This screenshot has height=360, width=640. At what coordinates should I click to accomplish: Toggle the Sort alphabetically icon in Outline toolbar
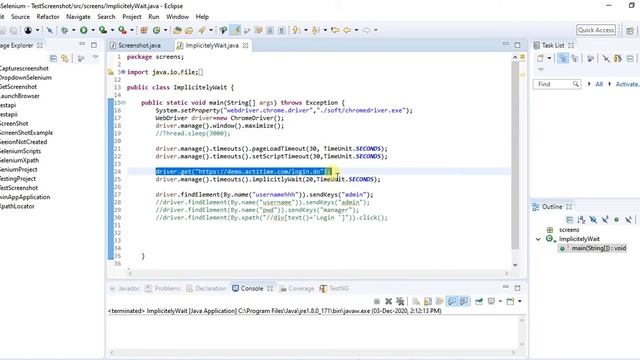[x=581, y=220]
